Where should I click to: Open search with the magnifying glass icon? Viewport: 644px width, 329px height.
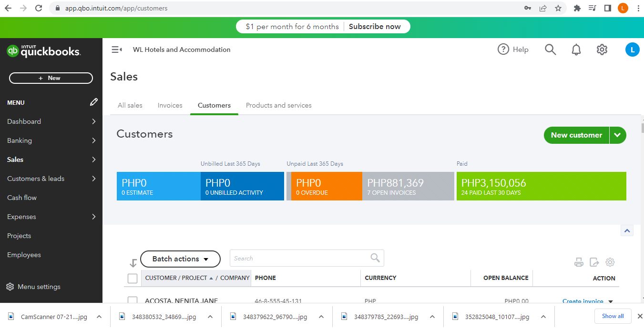click(x=550, y=50)
